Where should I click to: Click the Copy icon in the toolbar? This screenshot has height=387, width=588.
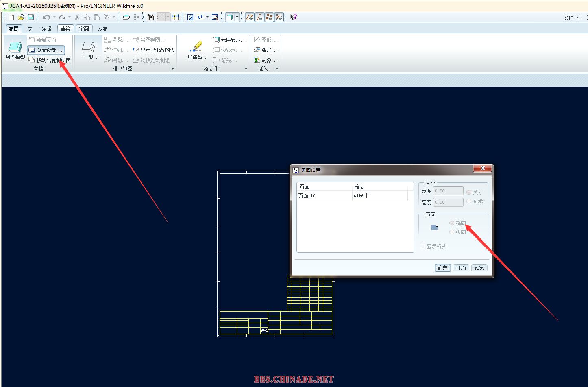click(x=87, y=17)
